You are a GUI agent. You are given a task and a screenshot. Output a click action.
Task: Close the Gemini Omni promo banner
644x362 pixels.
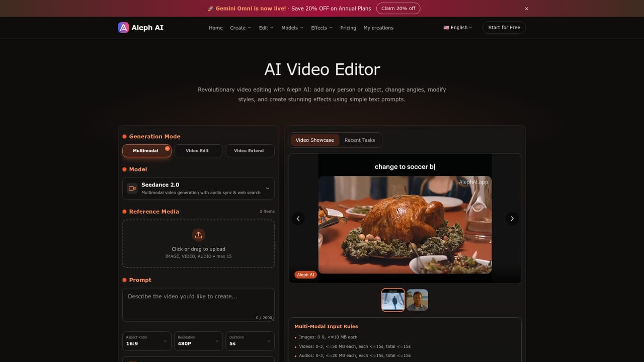pos(526,9)
